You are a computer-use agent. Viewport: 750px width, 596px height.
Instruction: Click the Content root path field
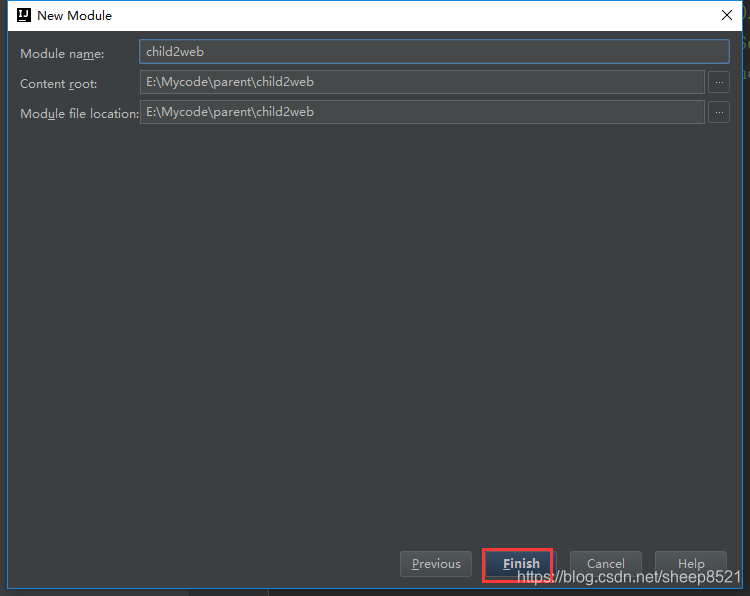(x=422, y=82)
